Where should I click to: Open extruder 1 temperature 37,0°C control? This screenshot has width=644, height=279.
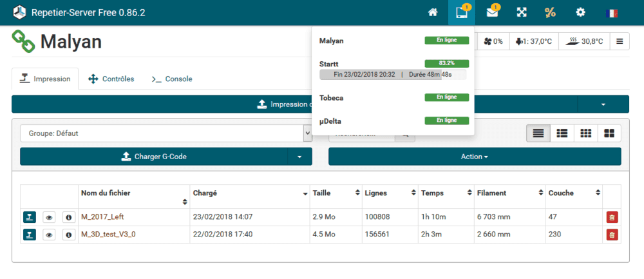[x=534, y=41]
